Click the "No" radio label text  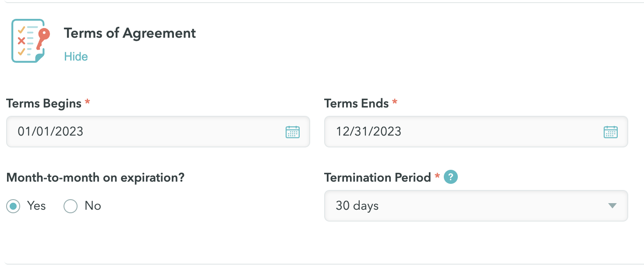pos(93,206)
